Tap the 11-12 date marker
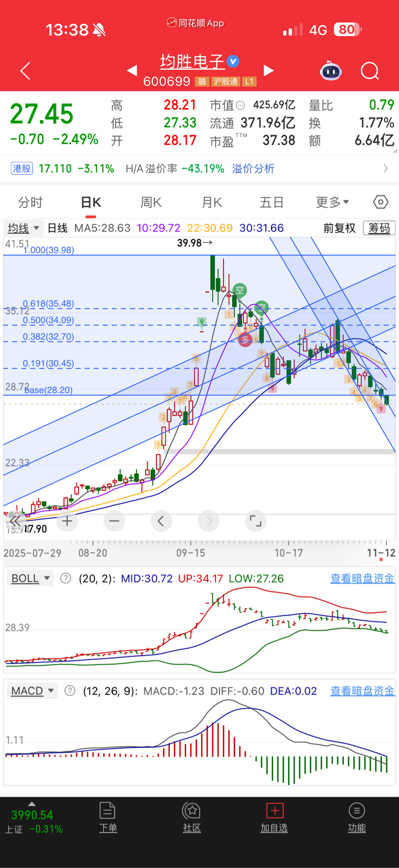The image size is (399, 868). coord(381,553)
